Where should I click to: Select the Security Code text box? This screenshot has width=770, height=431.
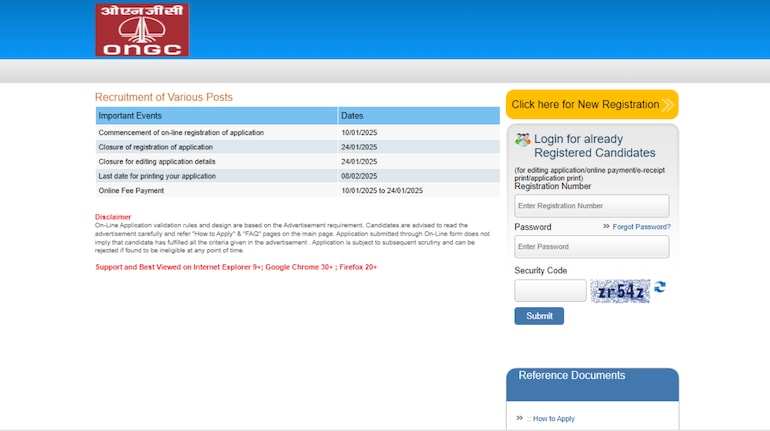[x=550, y=291]
